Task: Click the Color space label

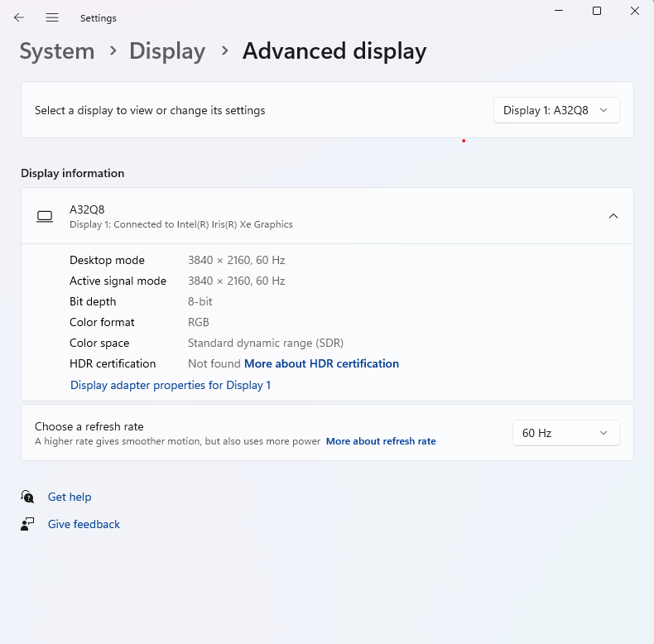Action: tap(99, 343)
